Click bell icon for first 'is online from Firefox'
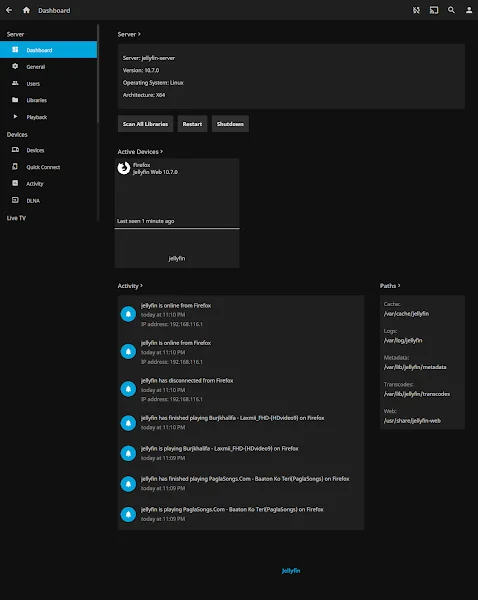Image resolution: width=478 pixels, height=600 pixels. [x=128, y=314]
